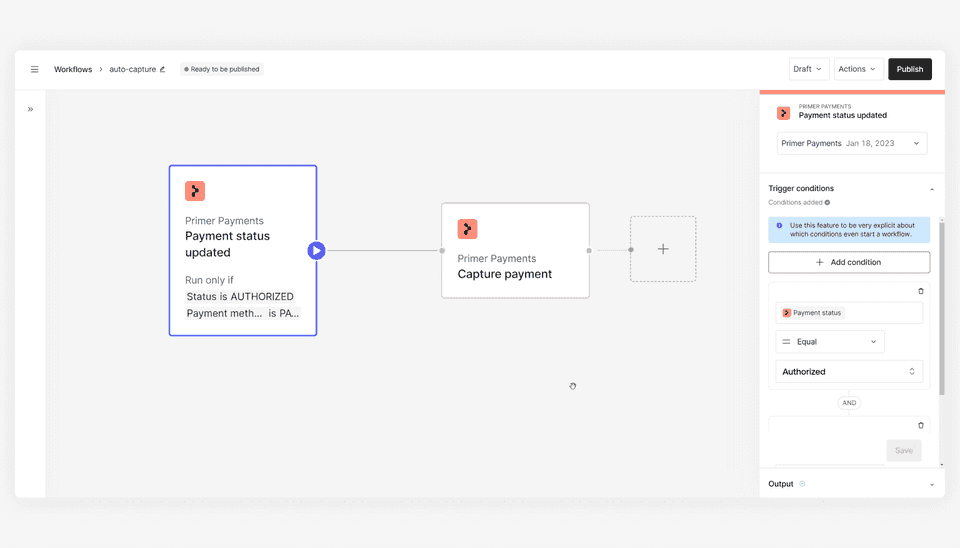Select the Payment status updated trigger card
Screen dimensions: 960x548
tap(243, 250)
